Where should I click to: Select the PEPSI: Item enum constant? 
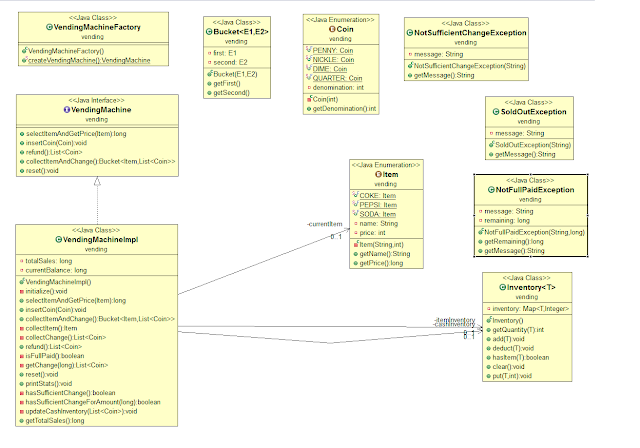tap(378, 205)
